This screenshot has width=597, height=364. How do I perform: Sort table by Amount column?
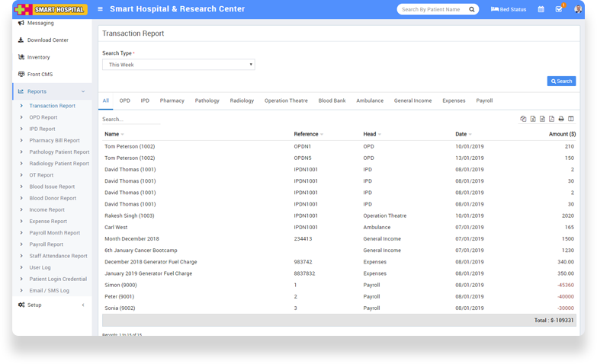[x=560, y=134]
